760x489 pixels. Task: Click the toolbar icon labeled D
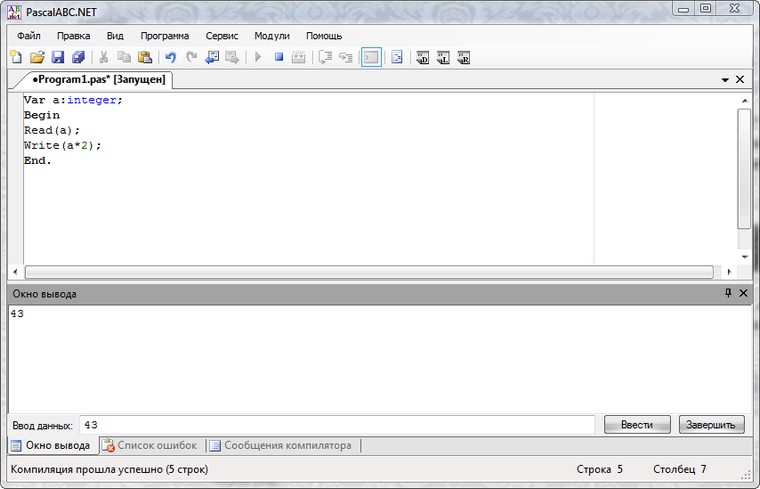[x=423, y=57]
